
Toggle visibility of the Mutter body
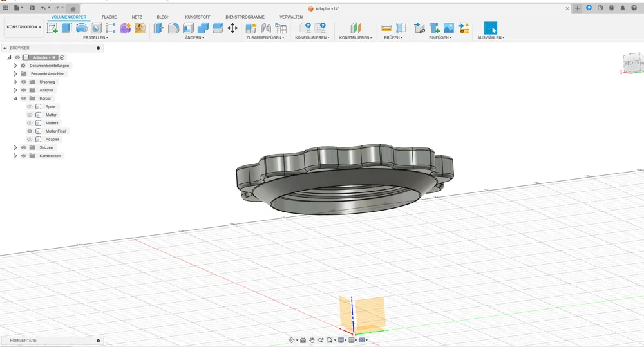click(x=30, y=115)
